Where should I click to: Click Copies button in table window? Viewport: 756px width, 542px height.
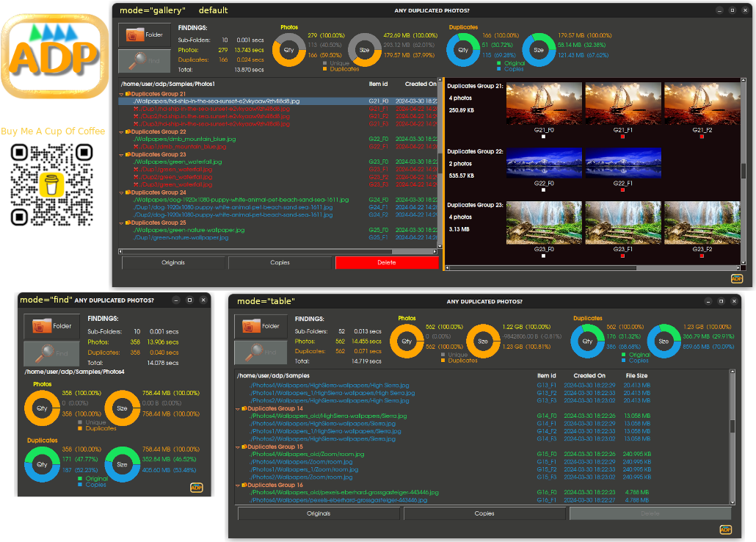pyautogui.click(x=484, y=513)
